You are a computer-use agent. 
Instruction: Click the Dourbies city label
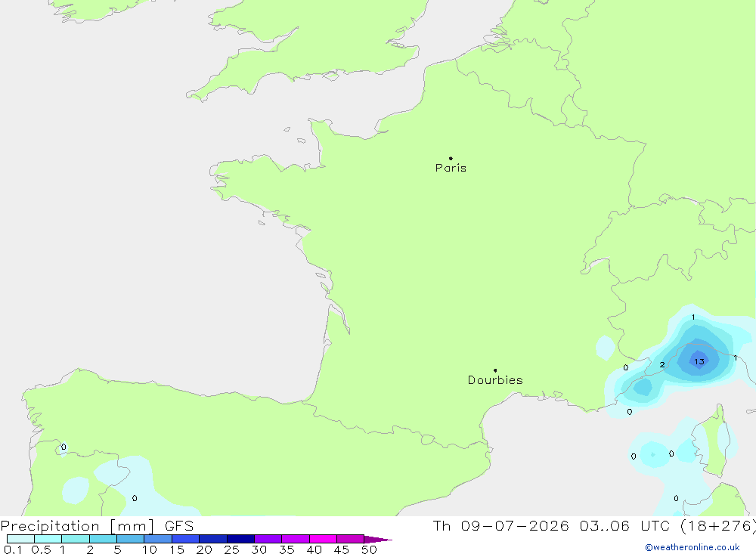pyautogui.click(x=495, y=380)
